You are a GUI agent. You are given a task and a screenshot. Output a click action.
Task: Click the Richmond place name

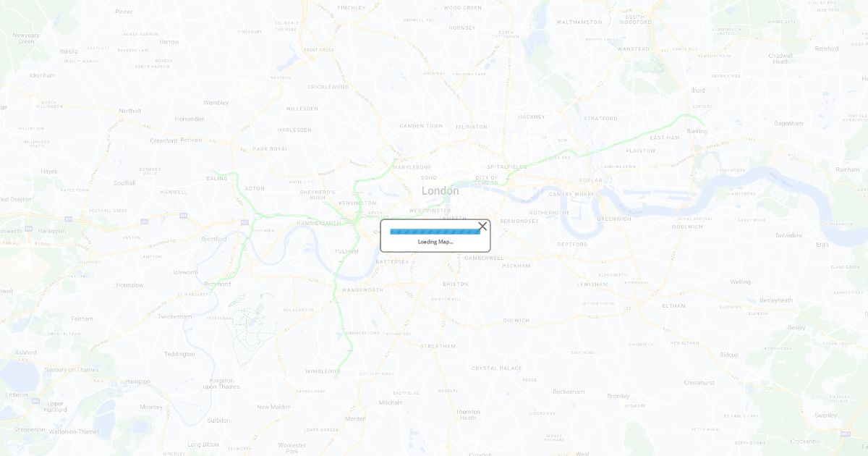click(218, 284)
